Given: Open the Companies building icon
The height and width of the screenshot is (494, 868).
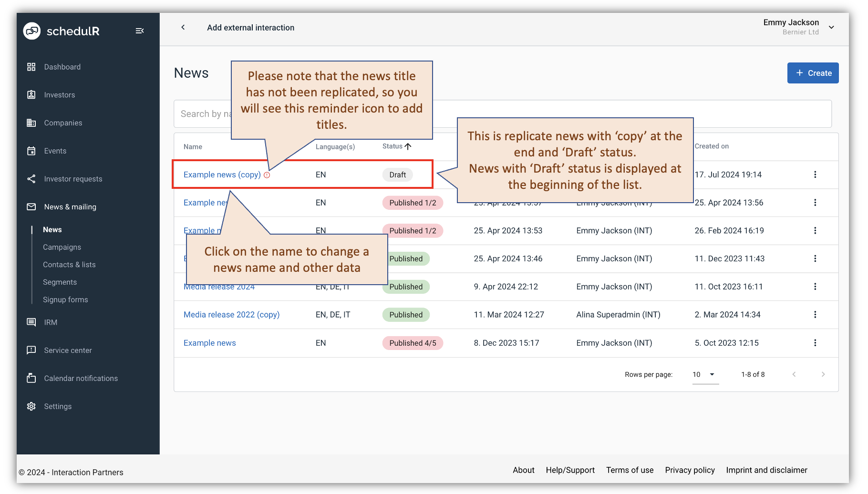Looking at the screenshot, I should (x=31, y=123).
